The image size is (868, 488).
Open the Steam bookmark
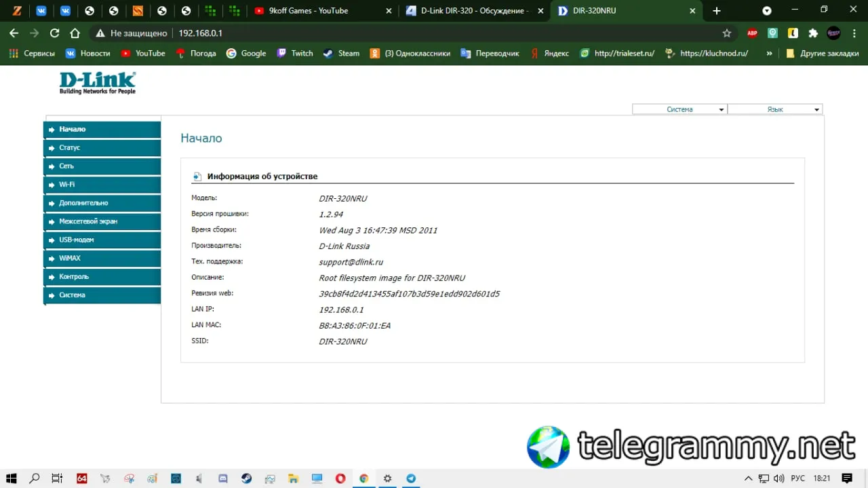pyautogui.click(x=341, y=53)
